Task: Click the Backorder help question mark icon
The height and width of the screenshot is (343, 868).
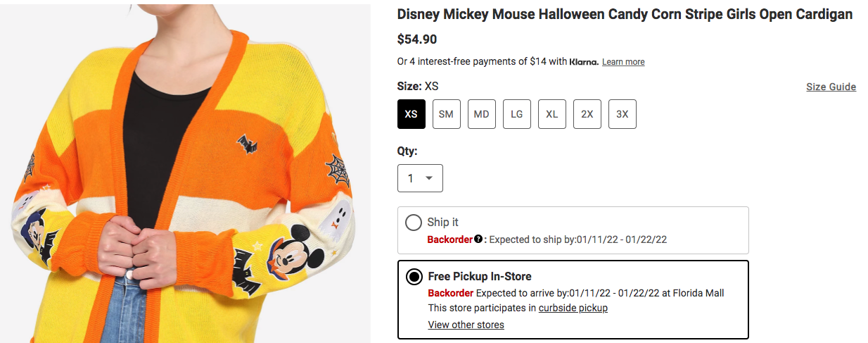Action: [478, 239]
